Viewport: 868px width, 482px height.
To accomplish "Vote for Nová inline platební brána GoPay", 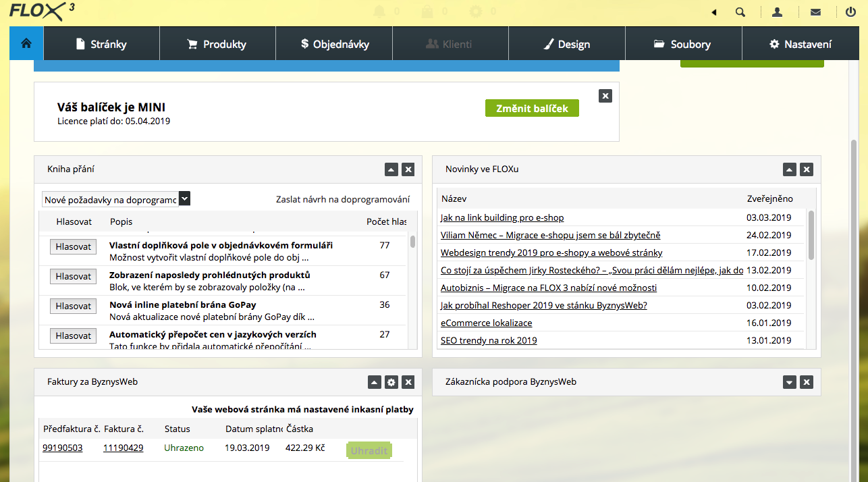I will 73,306.
